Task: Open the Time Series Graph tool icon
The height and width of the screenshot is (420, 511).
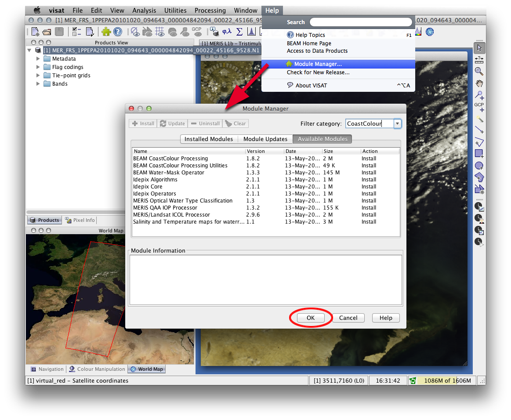Action: pos(479,206)
